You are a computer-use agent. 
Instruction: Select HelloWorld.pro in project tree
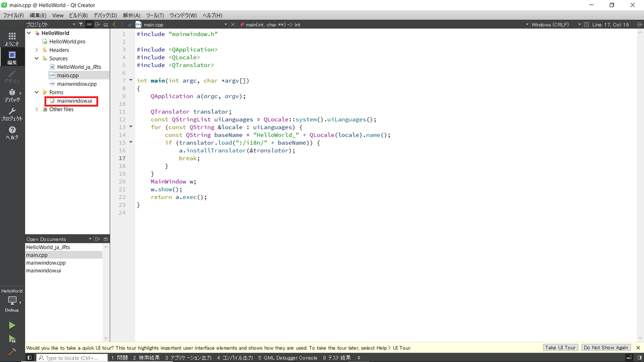click(67, 41)
